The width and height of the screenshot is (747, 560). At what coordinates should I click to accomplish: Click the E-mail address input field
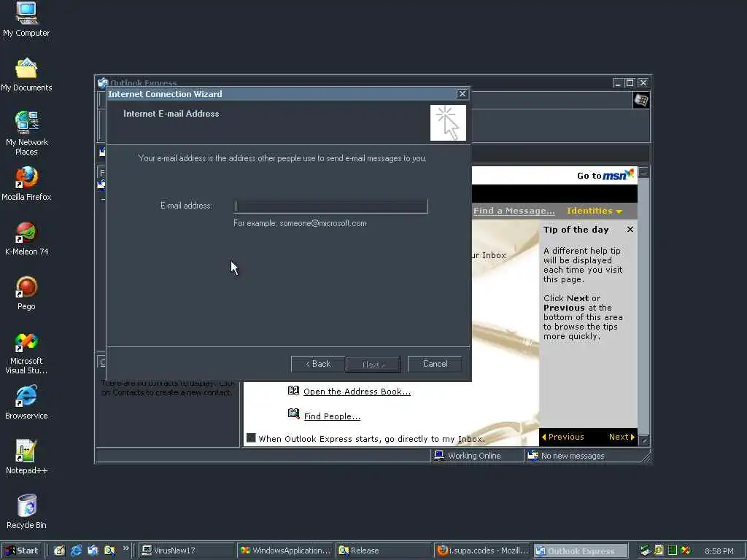point(331,206)
